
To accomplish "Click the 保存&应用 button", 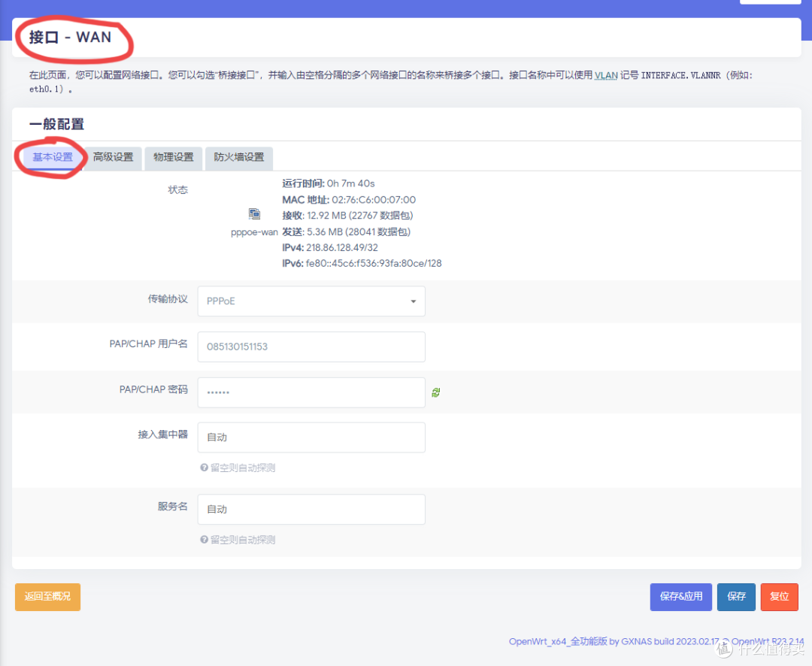I will [680, 596].
